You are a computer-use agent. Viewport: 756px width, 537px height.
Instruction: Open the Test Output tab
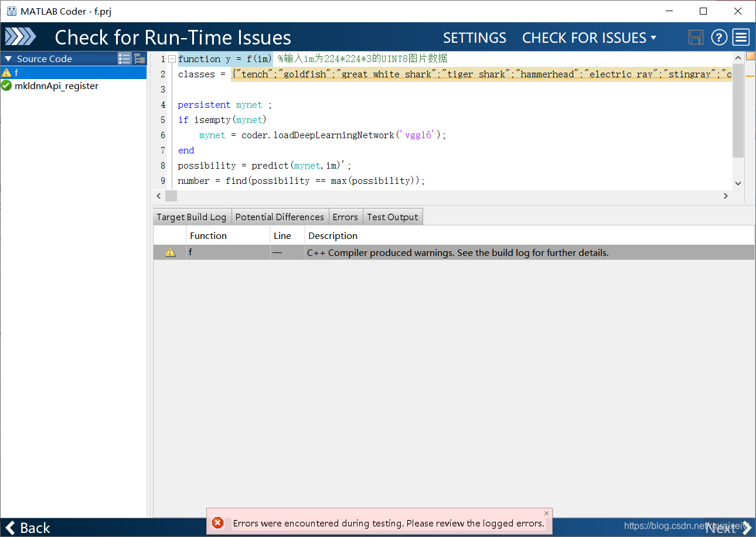(x=393, y=217)
